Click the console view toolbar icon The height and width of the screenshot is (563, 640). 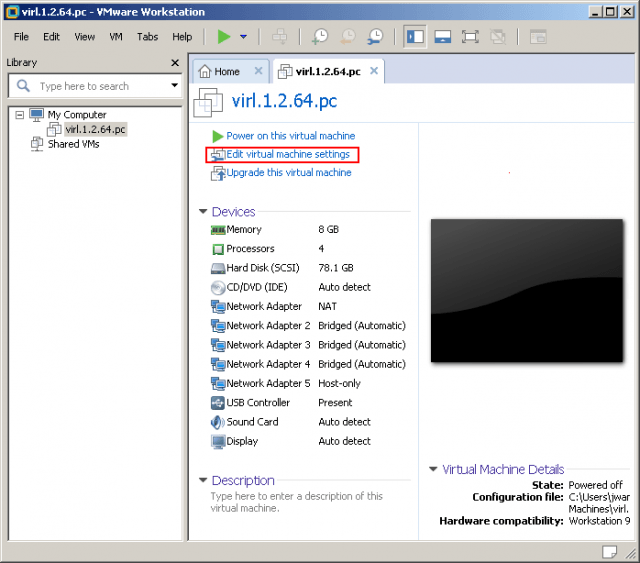click(x=538, y=37)
